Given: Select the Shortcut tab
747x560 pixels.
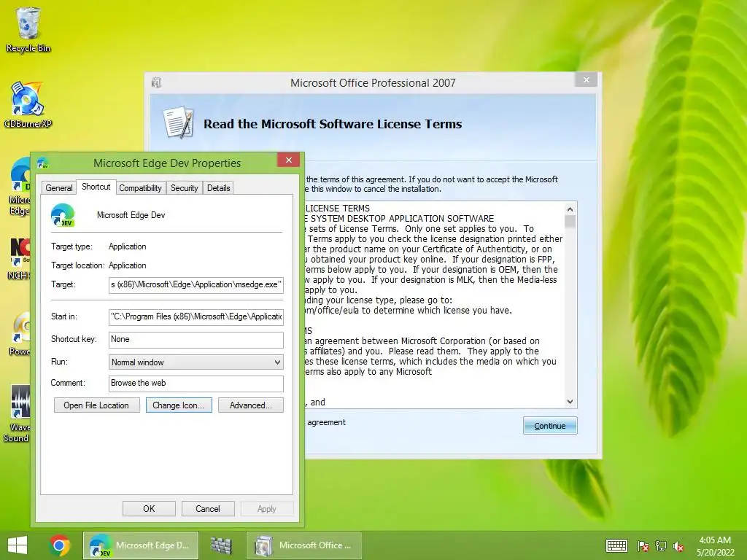Looking at the screenshot, I should [x=96, y=187].
